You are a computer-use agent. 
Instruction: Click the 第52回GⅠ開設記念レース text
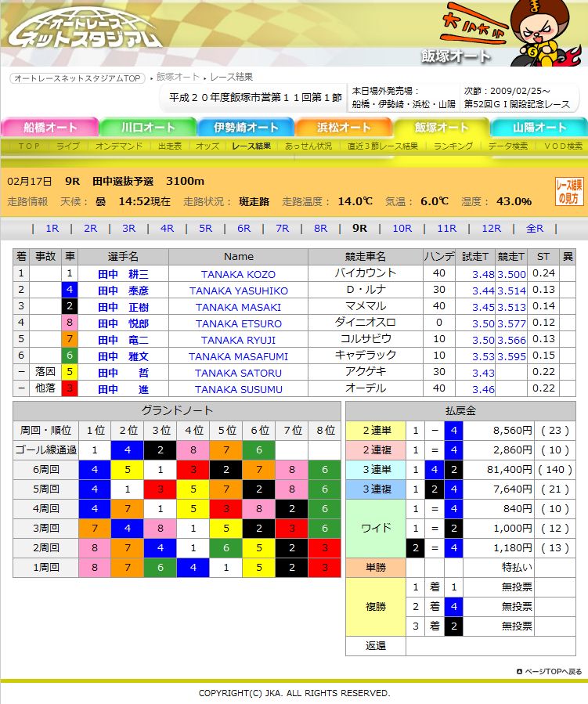coord(517,104)
